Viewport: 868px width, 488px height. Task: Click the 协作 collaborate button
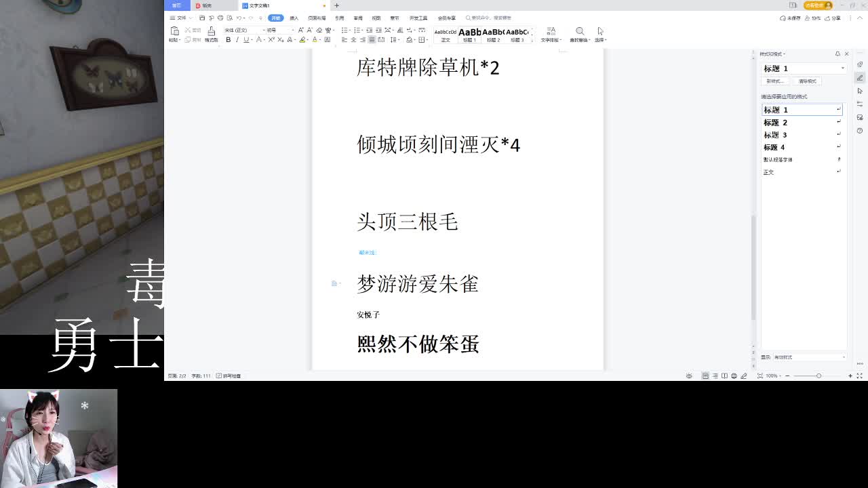pos(814,18)
